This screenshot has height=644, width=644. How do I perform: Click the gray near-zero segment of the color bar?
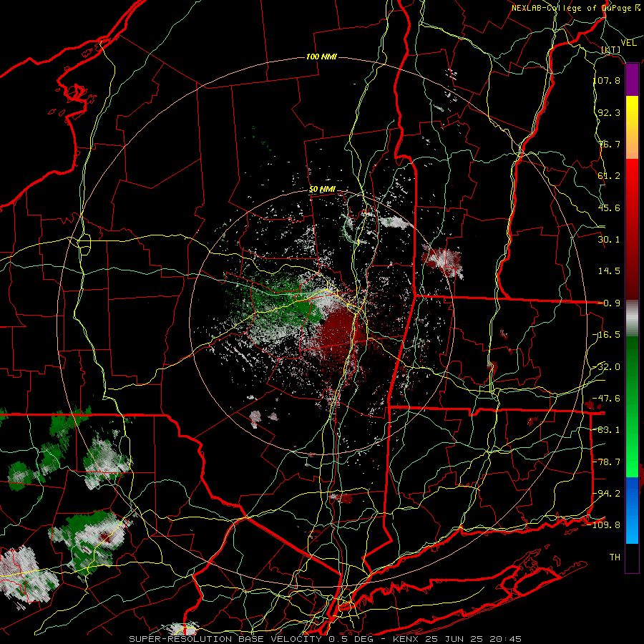(x=632, y=318)
